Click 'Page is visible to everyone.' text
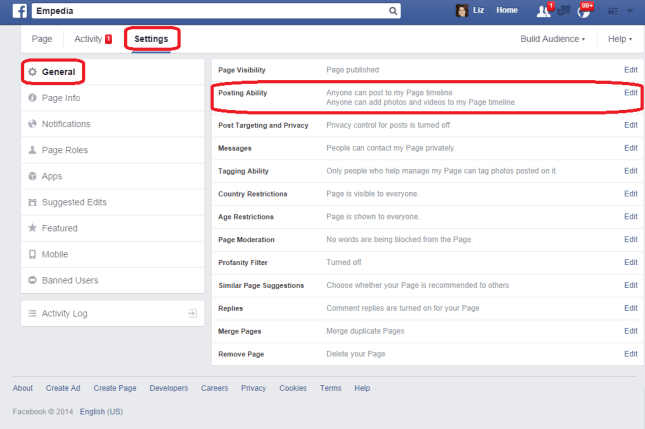 click(373, 194)
